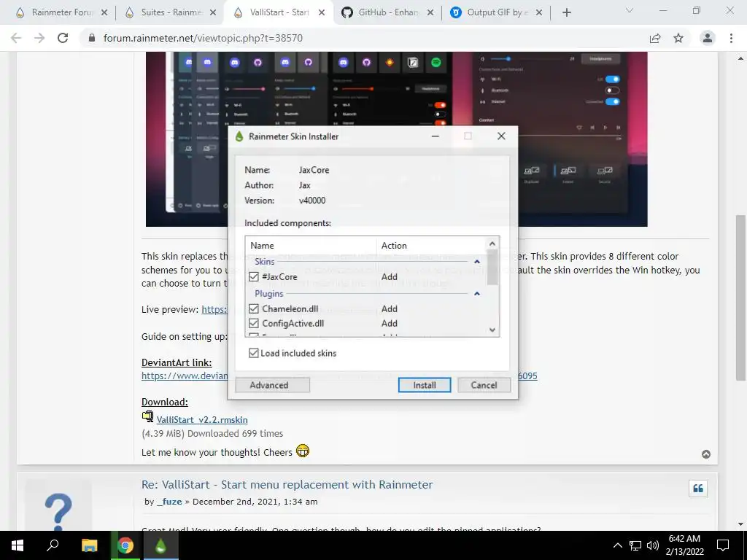The image size is (747, 560).
Task: Download ValliStart_v2.2.rmskin file
Action: [202, 419]
